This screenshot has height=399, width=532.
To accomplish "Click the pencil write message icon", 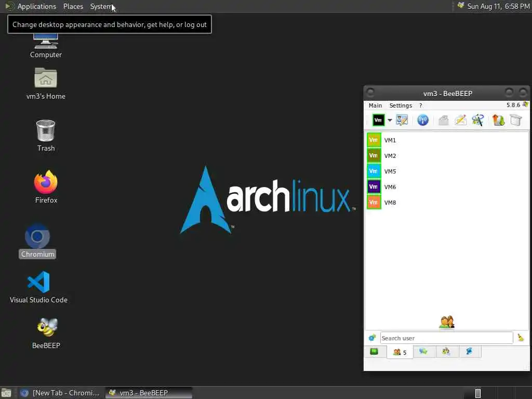I will [x=461, y=120].
